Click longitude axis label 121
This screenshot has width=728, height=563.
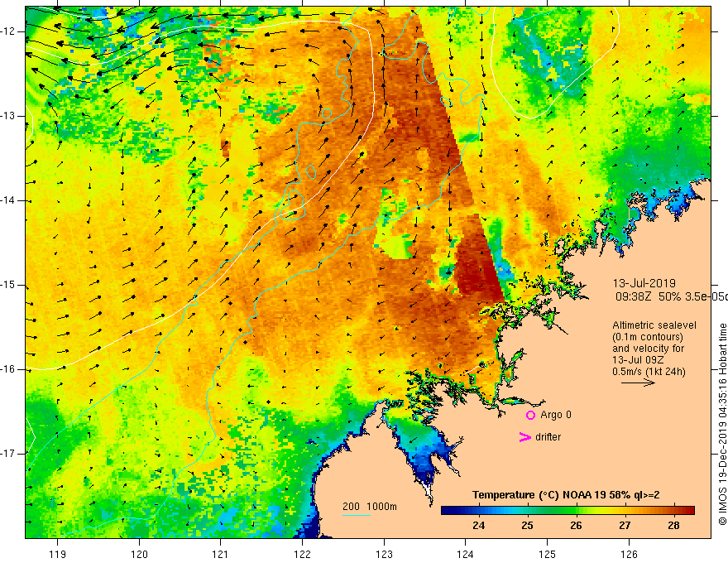point(220,554)
